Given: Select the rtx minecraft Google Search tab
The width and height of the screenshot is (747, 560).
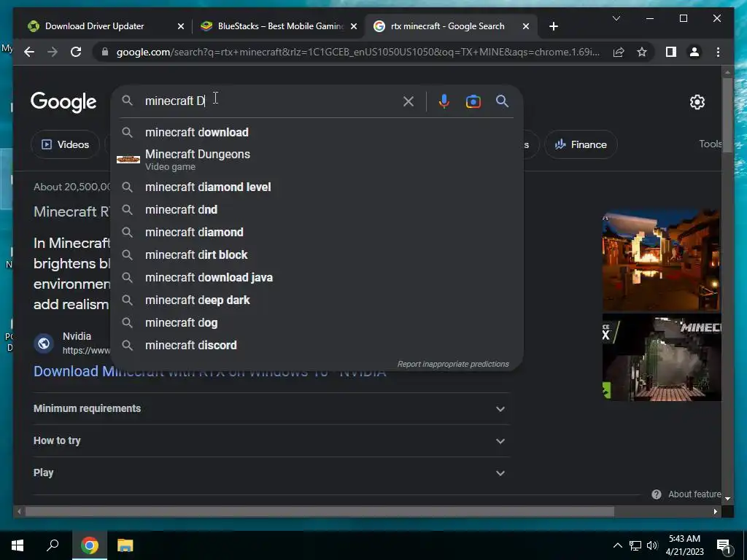Looking at the screenshot, I should point(447,26).
